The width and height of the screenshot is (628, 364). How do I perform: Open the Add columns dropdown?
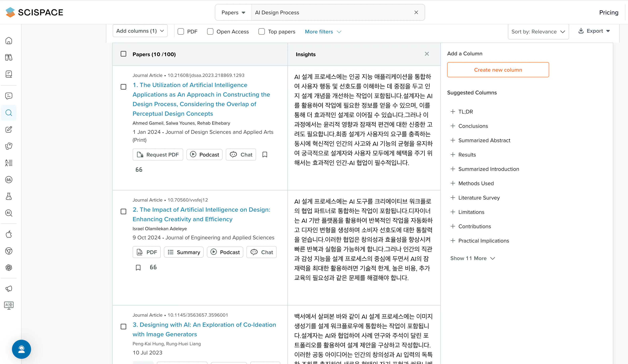coord(140,31)
